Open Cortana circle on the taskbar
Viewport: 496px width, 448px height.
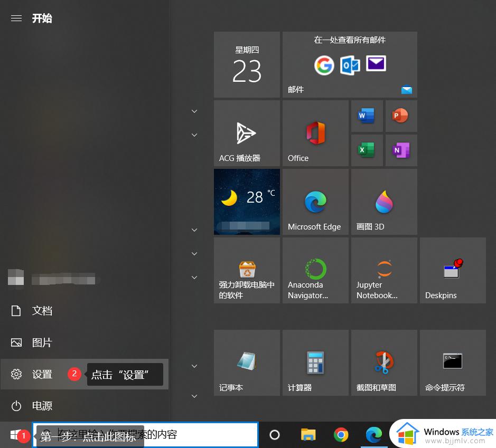275,435
